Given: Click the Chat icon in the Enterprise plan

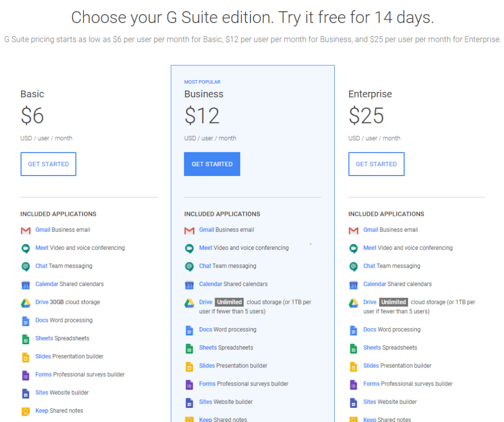Looking at the screenshot, I should [x=353, y=267].
